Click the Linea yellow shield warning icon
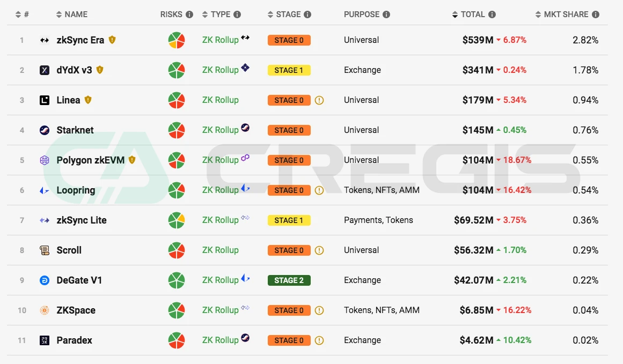Image resolution: width=623 pixels, height=364 pixels. coord(88,100)
